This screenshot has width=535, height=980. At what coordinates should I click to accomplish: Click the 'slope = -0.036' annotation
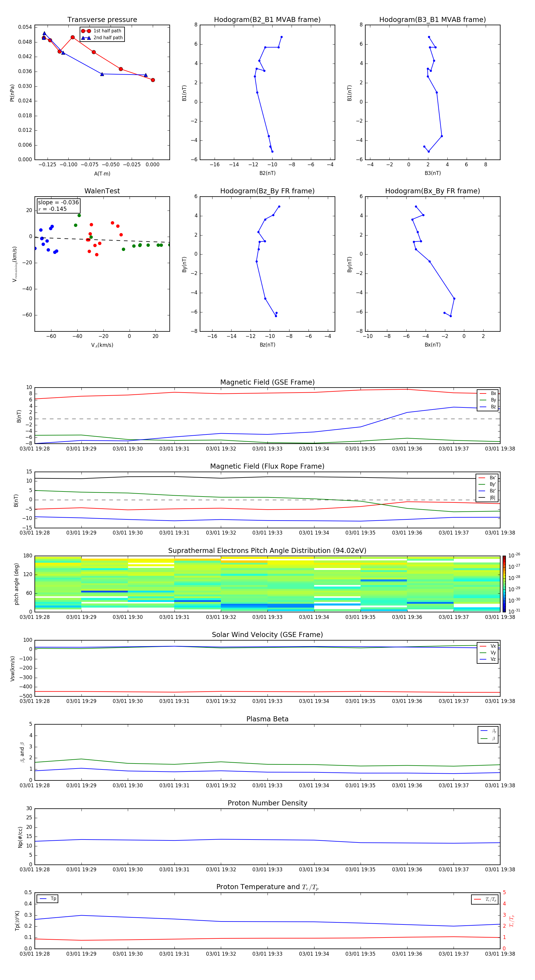pyautogui.click(x=58, y=203)
